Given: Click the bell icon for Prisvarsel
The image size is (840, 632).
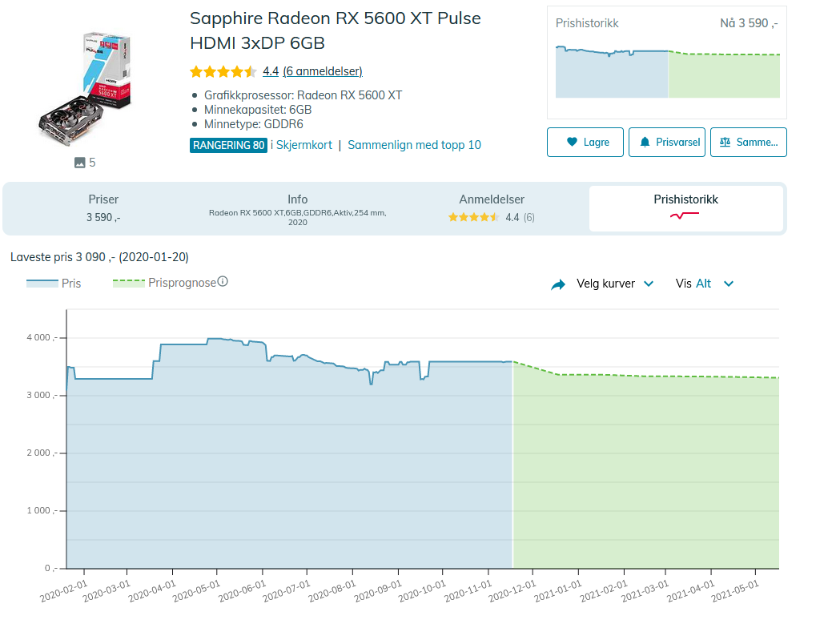Looking at the screenshot, I should [645, 142].
